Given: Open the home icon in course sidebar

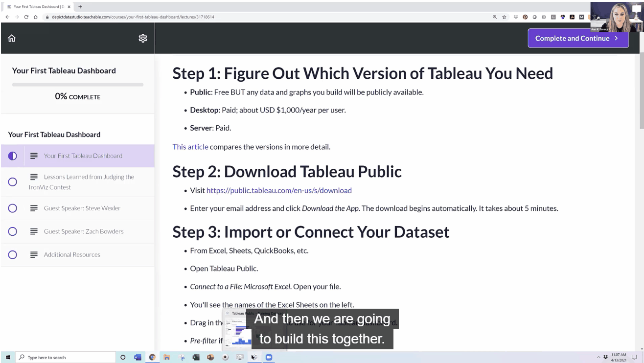Looking at the screenshot, I should (12, 38).
